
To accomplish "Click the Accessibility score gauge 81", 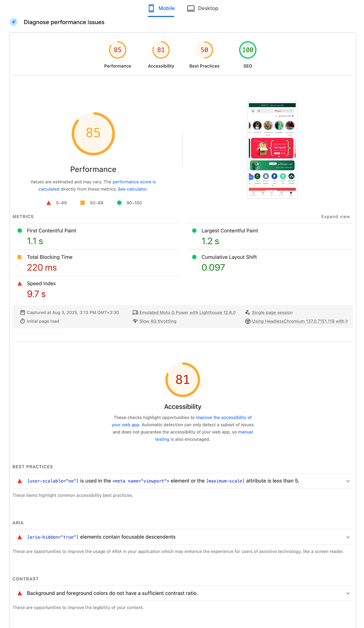I will [x=161, y=50].
